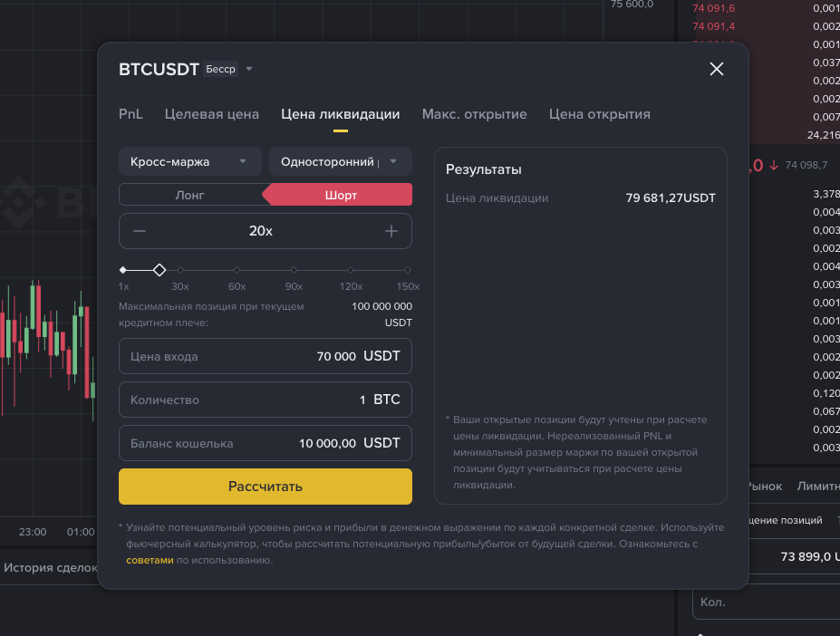This screenshot has height=636, width=840.
Task: Follow the советами link
Action: point(150,561)
